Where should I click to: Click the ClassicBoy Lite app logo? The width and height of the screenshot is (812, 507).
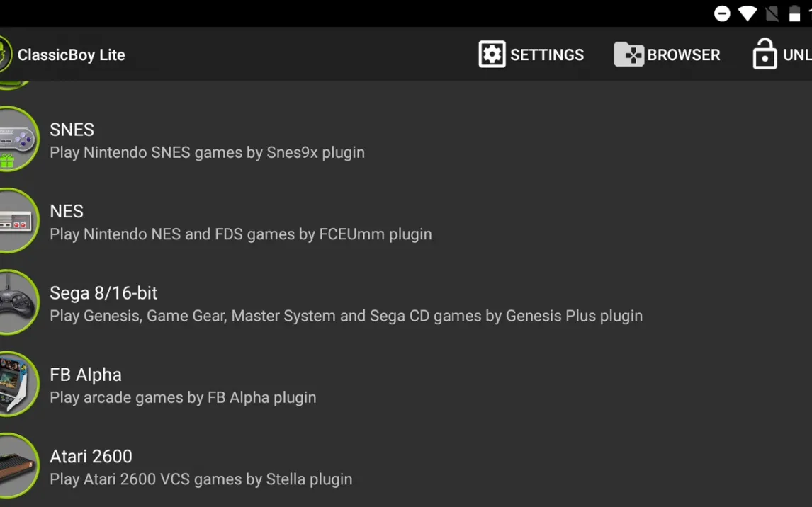pos(5,55)
